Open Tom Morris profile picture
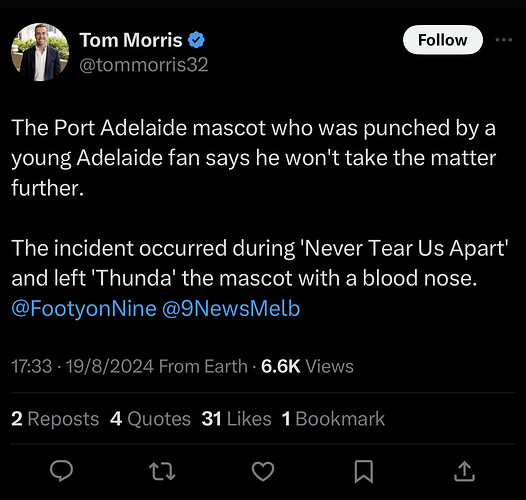Viewport: 526px width, 500px height. click(x=40, y=52)
